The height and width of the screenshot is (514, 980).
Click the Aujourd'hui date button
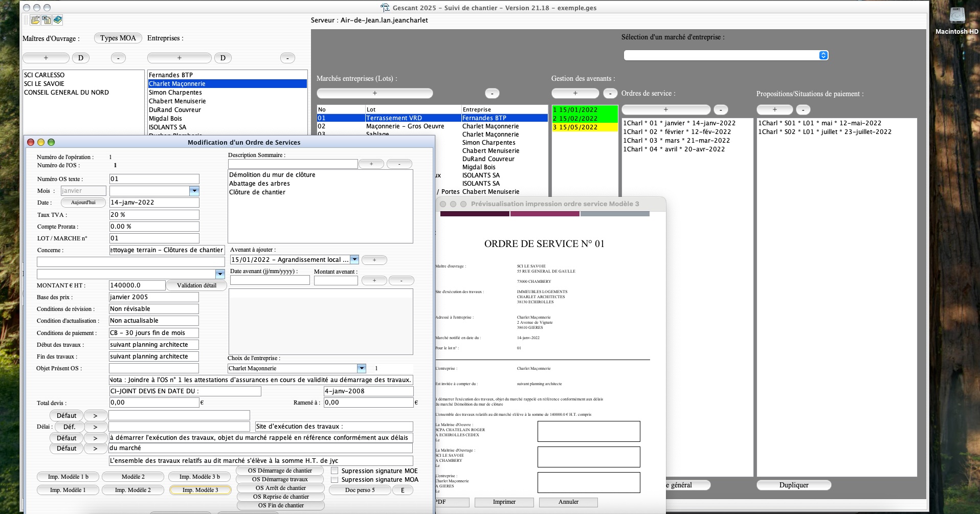83,203
